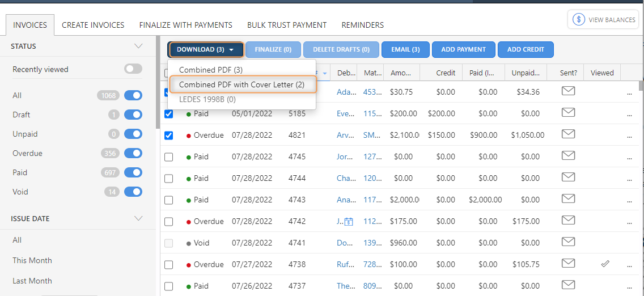This screenshot has width=644, height=296.
Task: Select the checkbox for invoice 4744
Action: pyautogui.click(x=168, y=179)
